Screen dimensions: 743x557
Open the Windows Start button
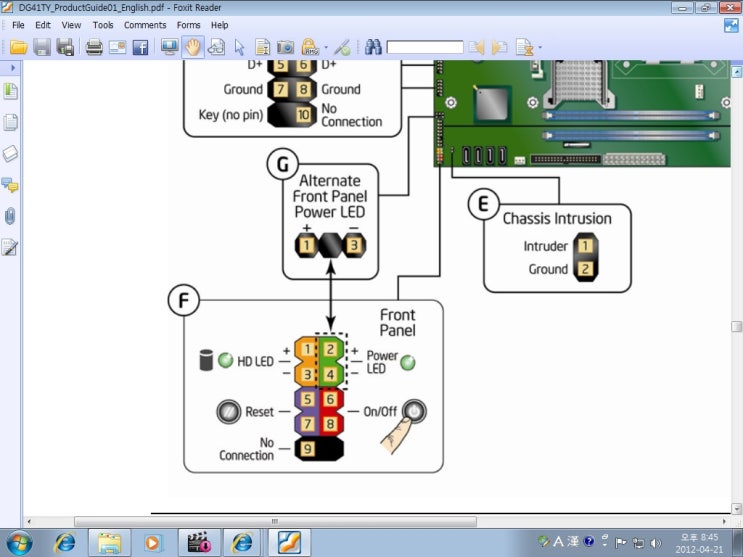pyautogui.click(x=18, y=542)
